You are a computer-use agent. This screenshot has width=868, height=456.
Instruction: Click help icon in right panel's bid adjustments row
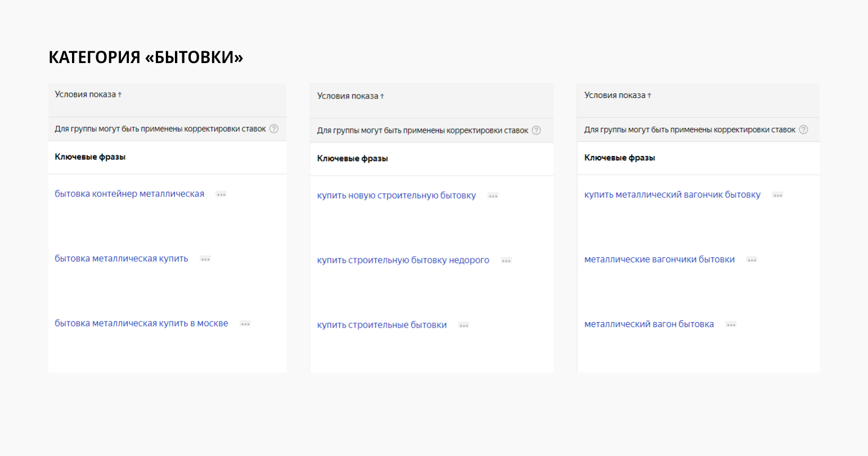point(803,129)
